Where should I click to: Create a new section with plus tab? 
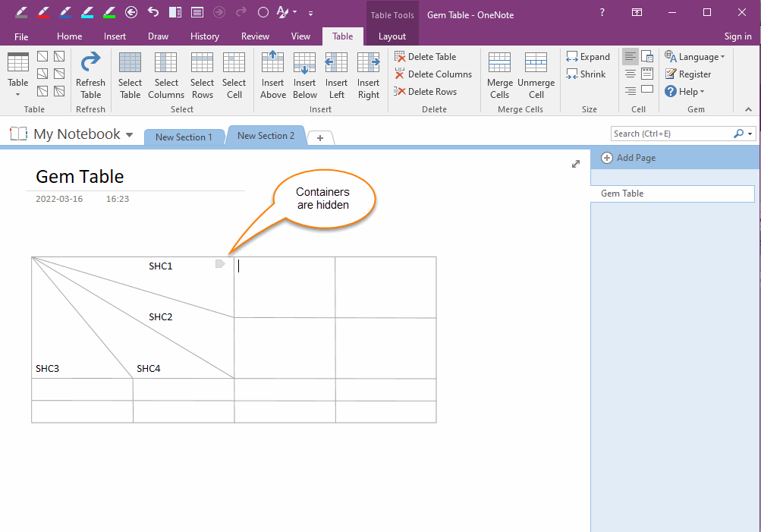pos(320,138)
